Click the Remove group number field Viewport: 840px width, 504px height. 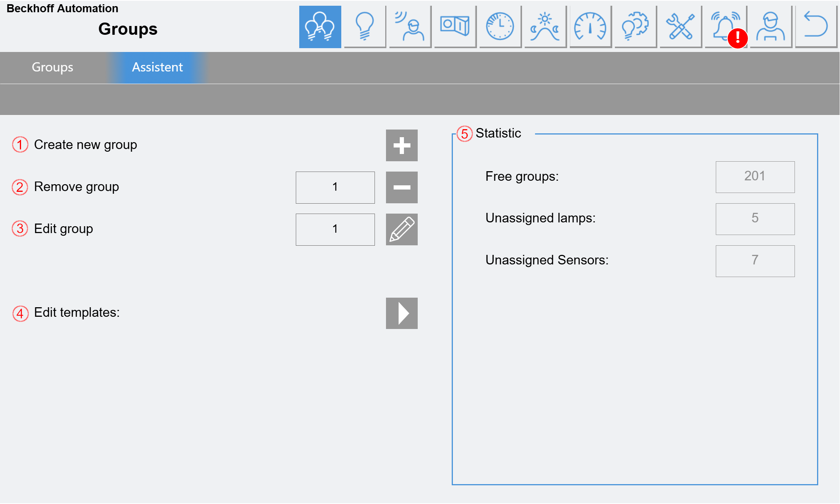335,187
